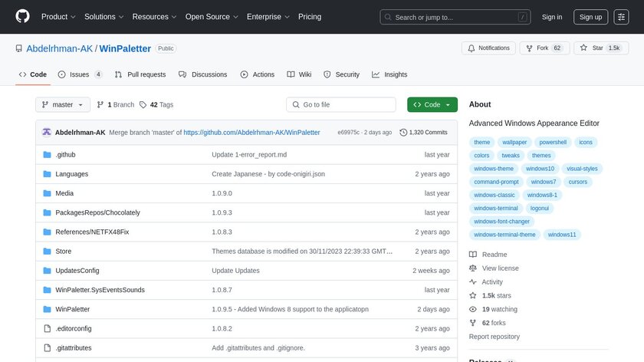The height and width of the screenshot is (362, 644).
Task: Click the Readme book icon in sidebar
Action: click(x=473, y=255)
